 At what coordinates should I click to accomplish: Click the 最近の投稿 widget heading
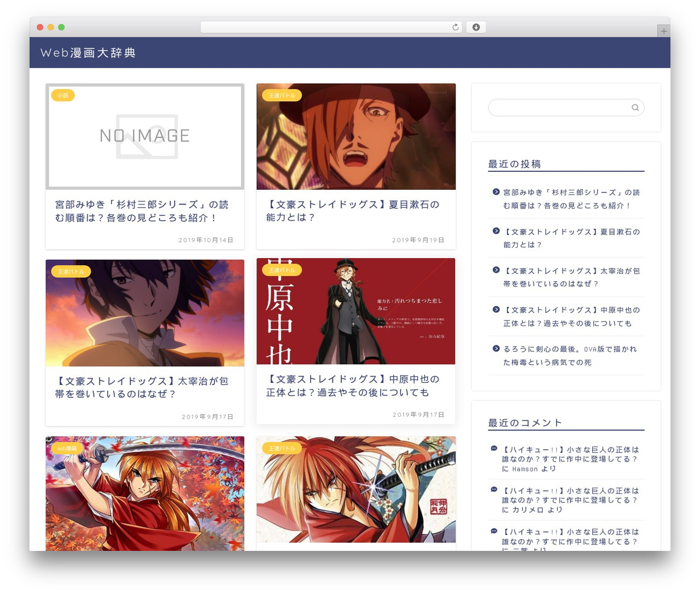click(515, 164)
